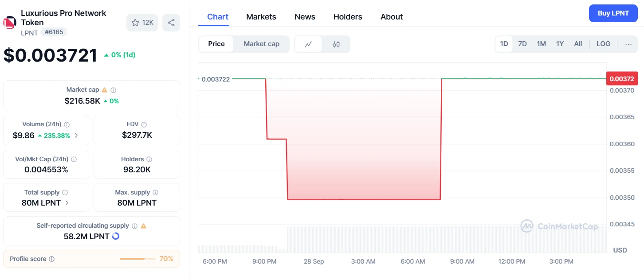Show Holders info icon
Screen dimensions: 644x280
click(x=149, y=159)
